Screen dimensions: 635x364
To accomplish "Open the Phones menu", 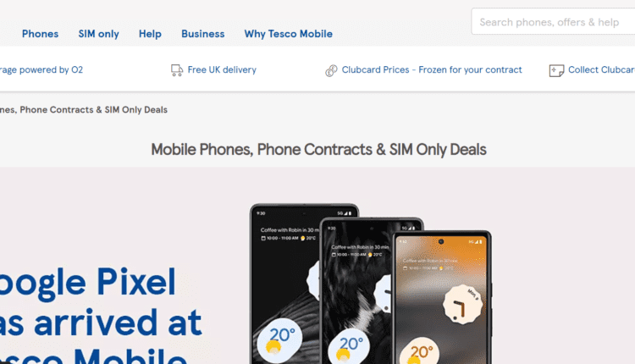I will [40, 34].
